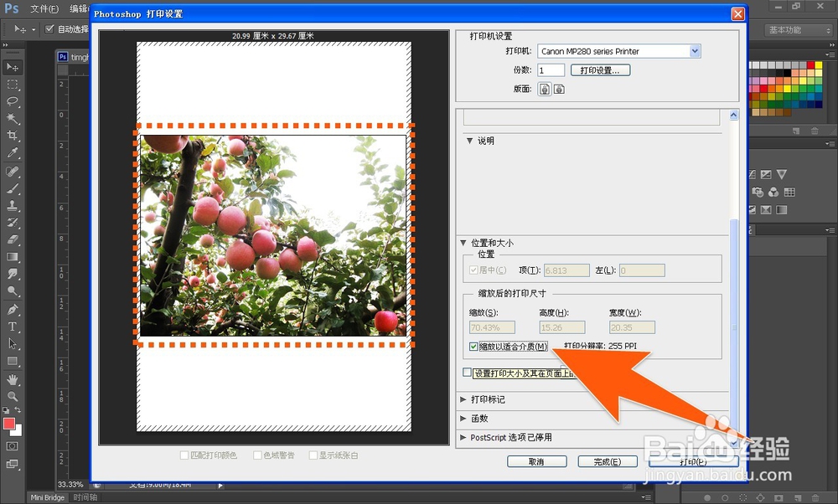Viewport: 838px width, 504px height.
Task: Select the Lasso tool
Action: coord(13,101)
